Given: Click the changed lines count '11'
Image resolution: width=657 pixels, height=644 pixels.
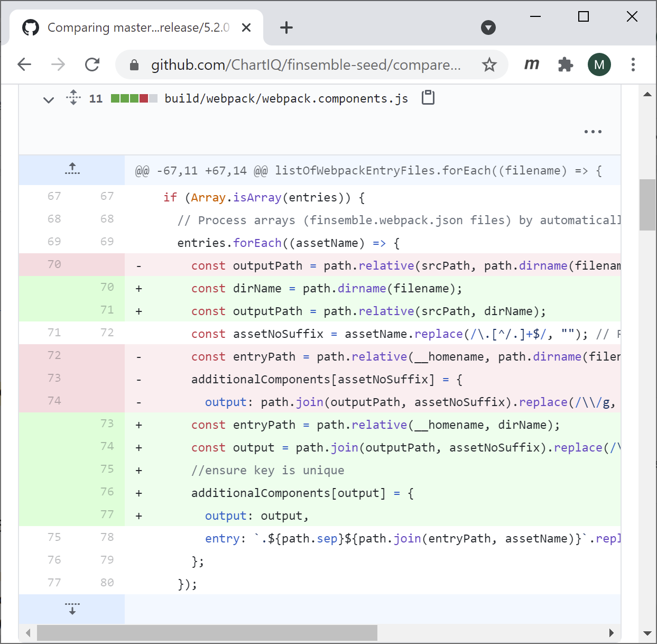Looking at the screenshot, I should pos(96,99).
